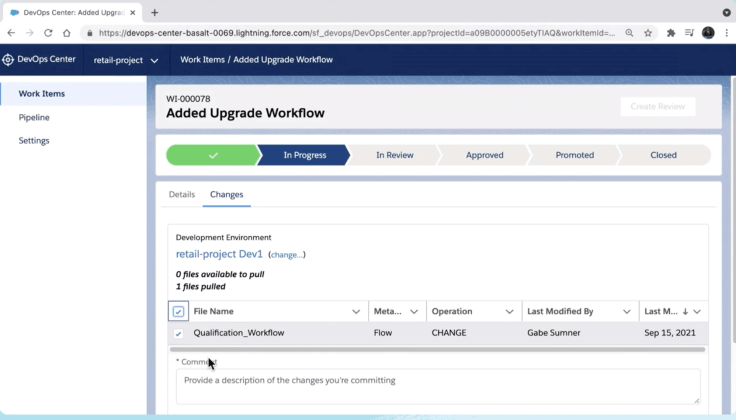Open the Last M... column menu chevron
Screen dimensions: 736x420
697,312
